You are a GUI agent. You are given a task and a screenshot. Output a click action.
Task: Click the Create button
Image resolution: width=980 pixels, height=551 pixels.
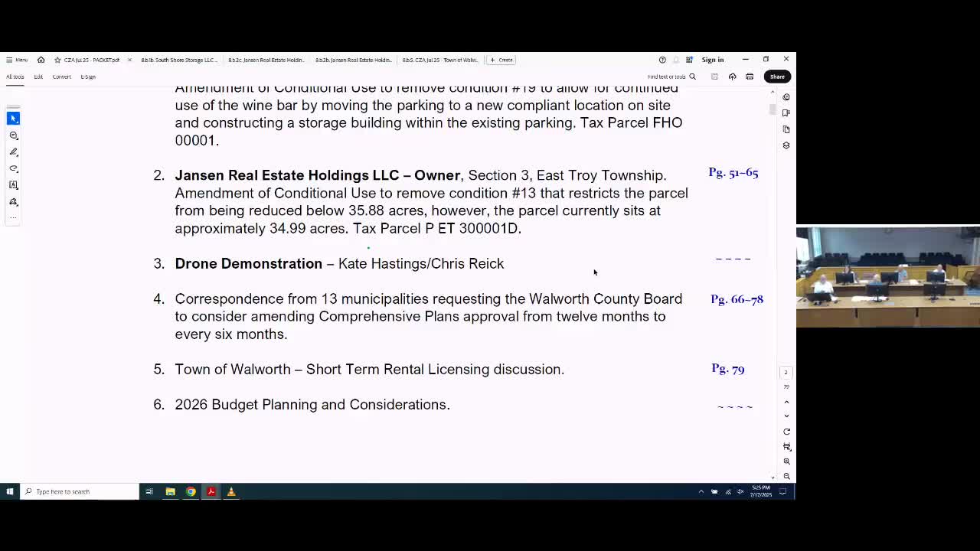[x=501, y=60]
